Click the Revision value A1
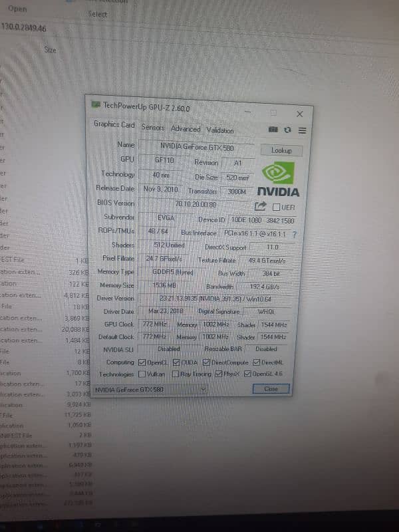Screen dimensions: 399x532 (x=238, y=163)
